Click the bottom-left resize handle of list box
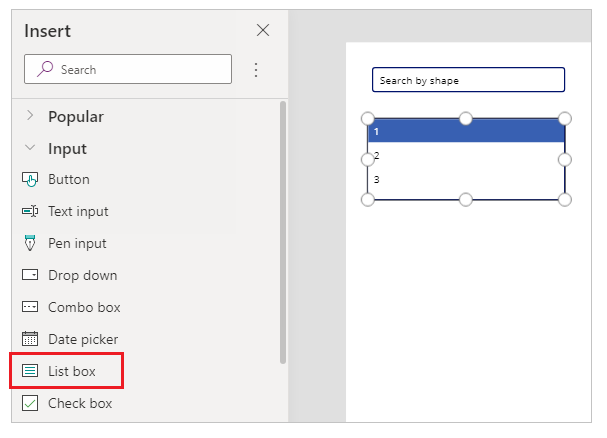The image size is (607, 438). pos(368,199)
